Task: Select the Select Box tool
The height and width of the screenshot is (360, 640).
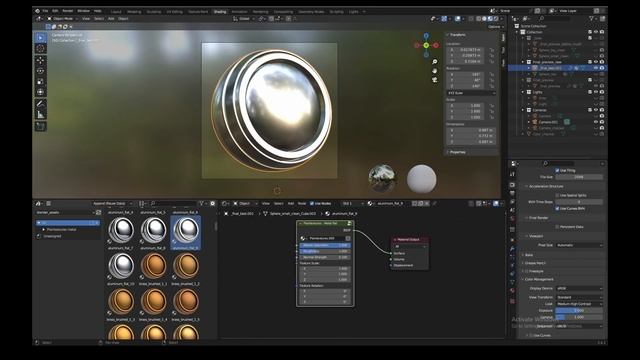Action: [40, 38]
